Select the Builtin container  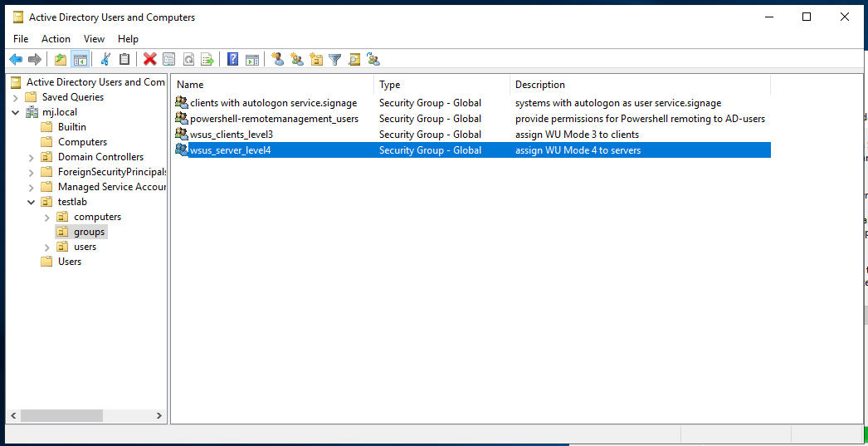72,127
